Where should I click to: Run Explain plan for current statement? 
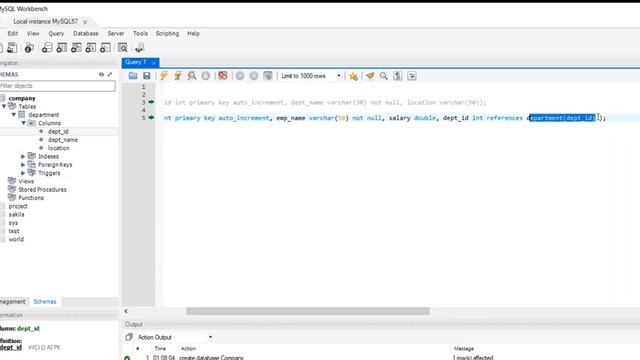click(192, 76)
